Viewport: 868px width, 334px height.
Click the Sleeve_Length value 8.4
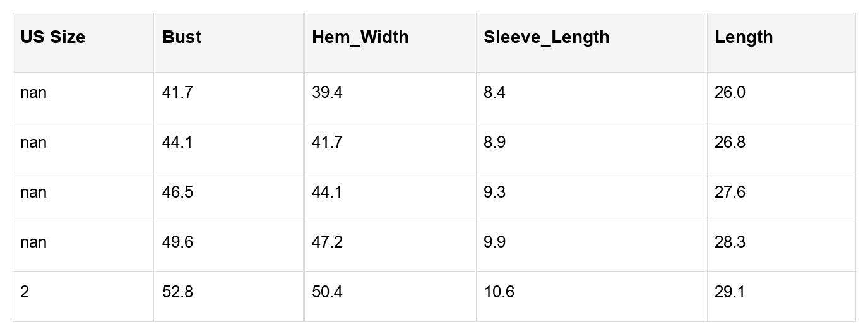coord(494,93)
